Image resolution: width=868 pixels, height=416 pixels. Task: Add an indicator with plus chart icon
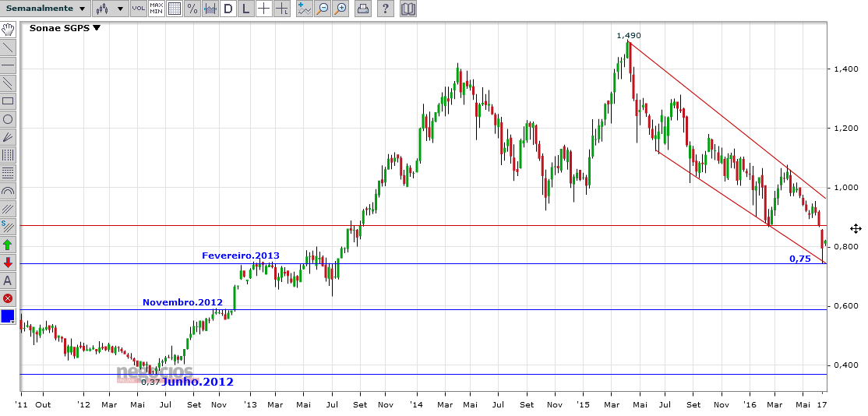304,9
